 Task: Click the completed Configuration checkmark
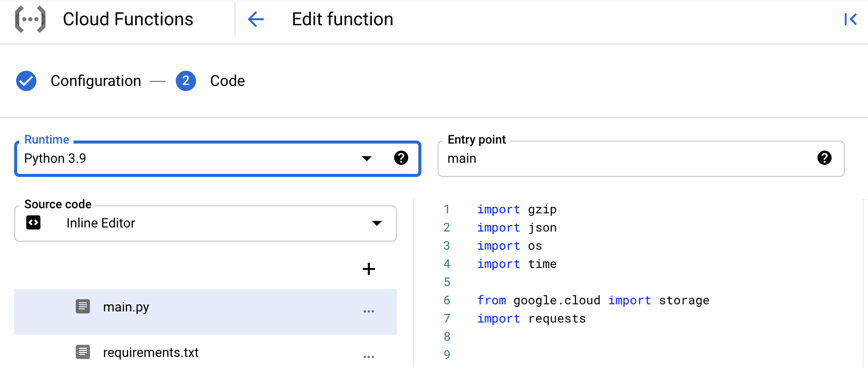tap(26, 81)
